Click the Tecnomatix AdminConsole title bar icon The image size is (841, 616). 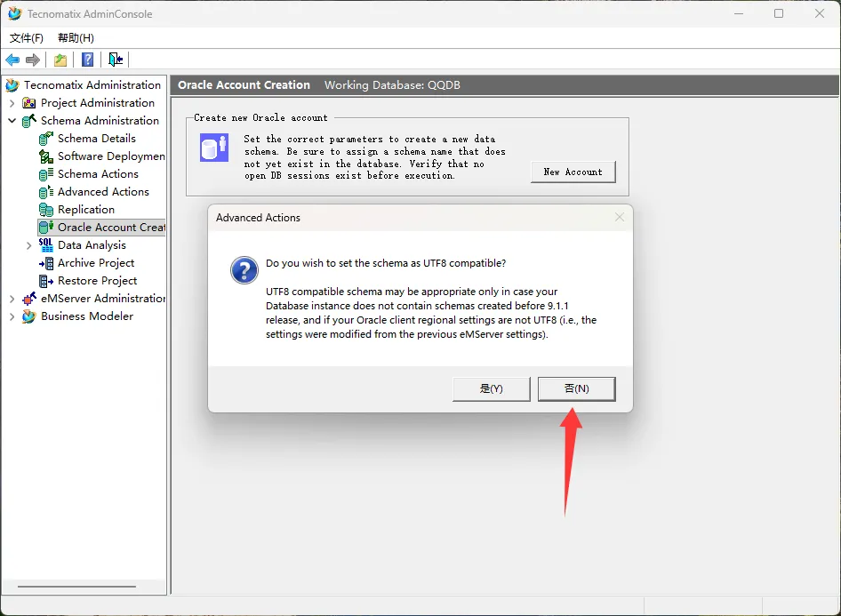pyautogui.click(x=14, y=13)
